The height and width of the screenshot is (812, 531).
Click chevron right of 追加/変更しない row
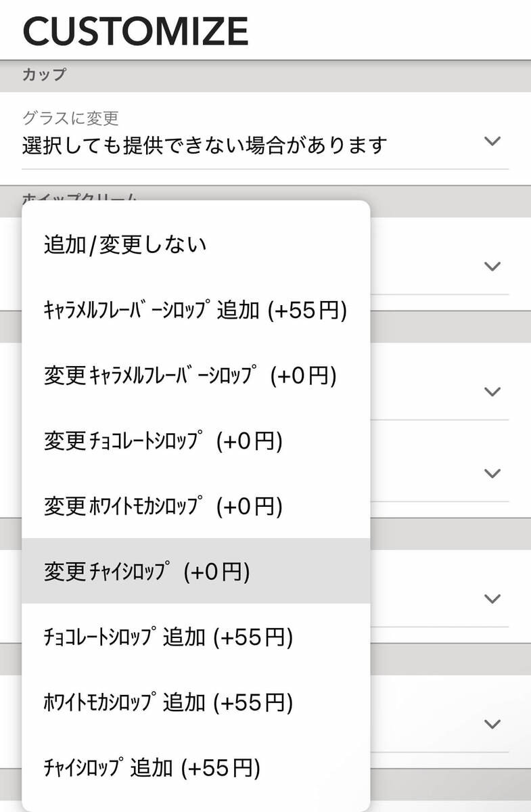click(x=492, y=266)
